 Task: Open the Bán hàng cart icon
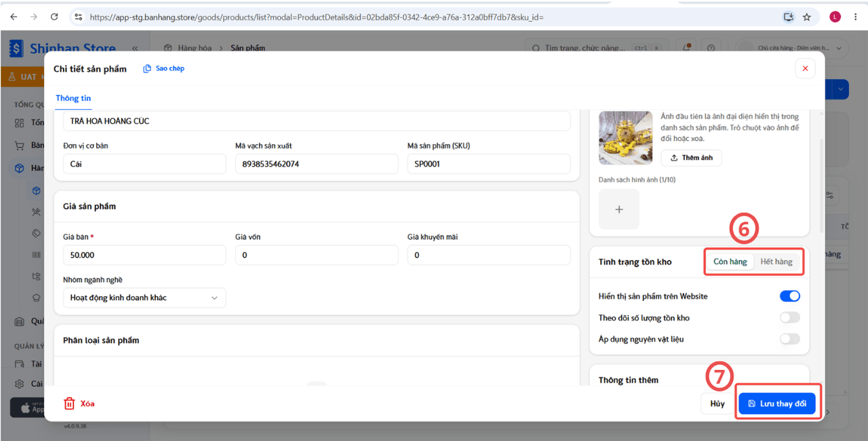(19, 146)
